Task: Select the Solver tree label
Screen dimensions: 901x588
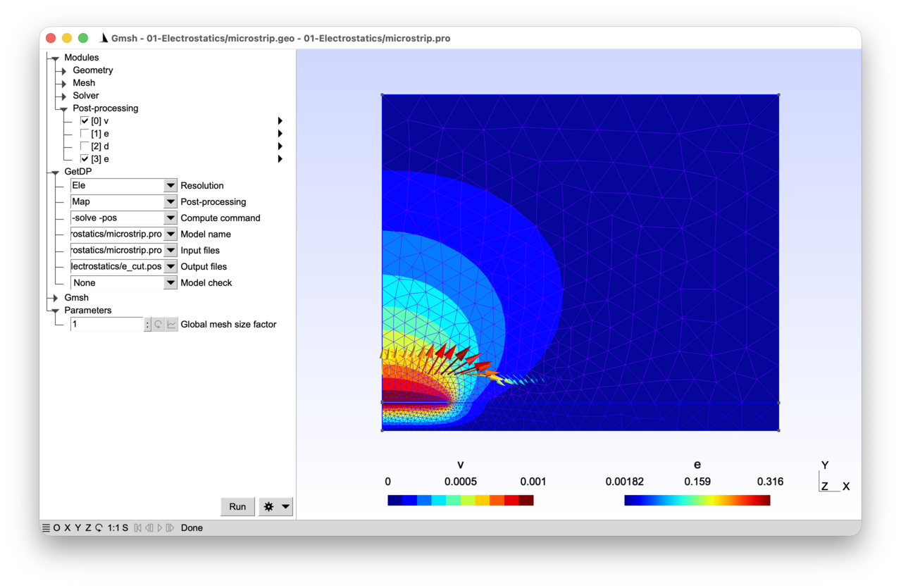Action: click(x=86, y=96)
